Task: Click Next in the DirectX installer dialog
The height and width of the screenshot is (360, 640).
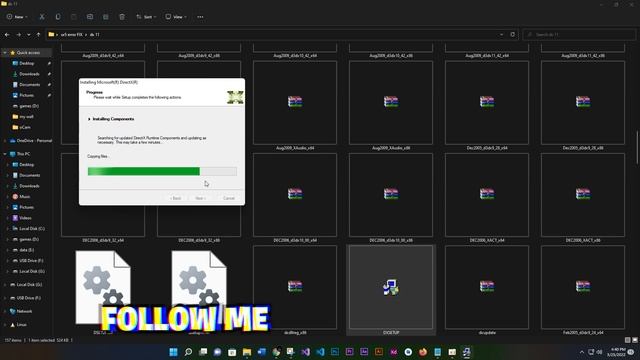Action: pyautogui.click(x=200, y=198)
